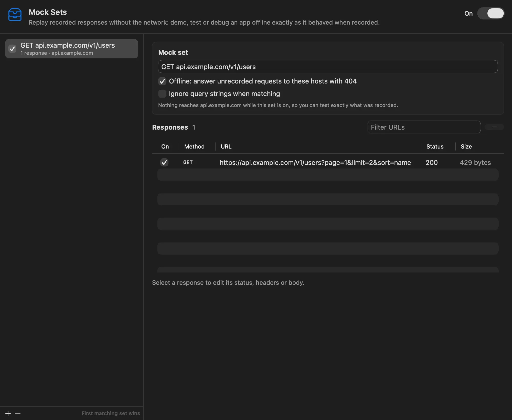Click the GET method cell
The height and width of the screenshot is (420, 512).
pyautogui.click(x=188, y=162)
